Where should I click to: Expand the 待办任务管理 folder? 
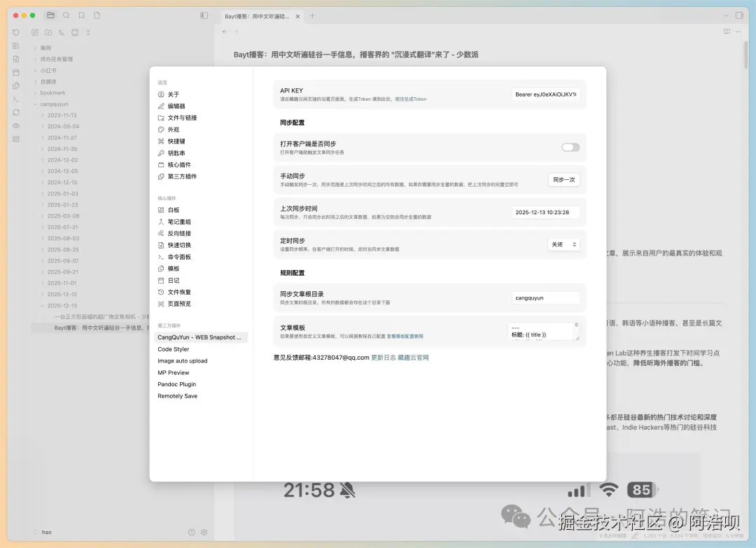57,59
